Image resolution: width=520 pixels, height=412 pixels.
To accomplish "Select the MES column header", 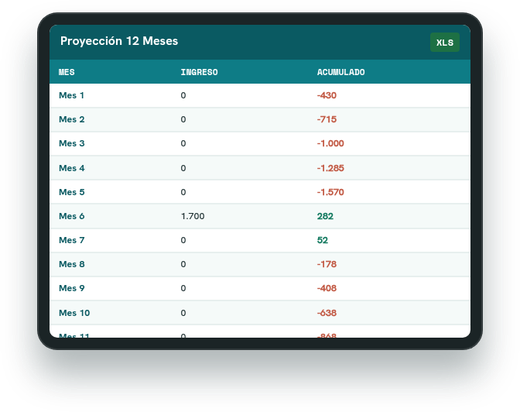I will pyautogui.click(x=67, y=72).
